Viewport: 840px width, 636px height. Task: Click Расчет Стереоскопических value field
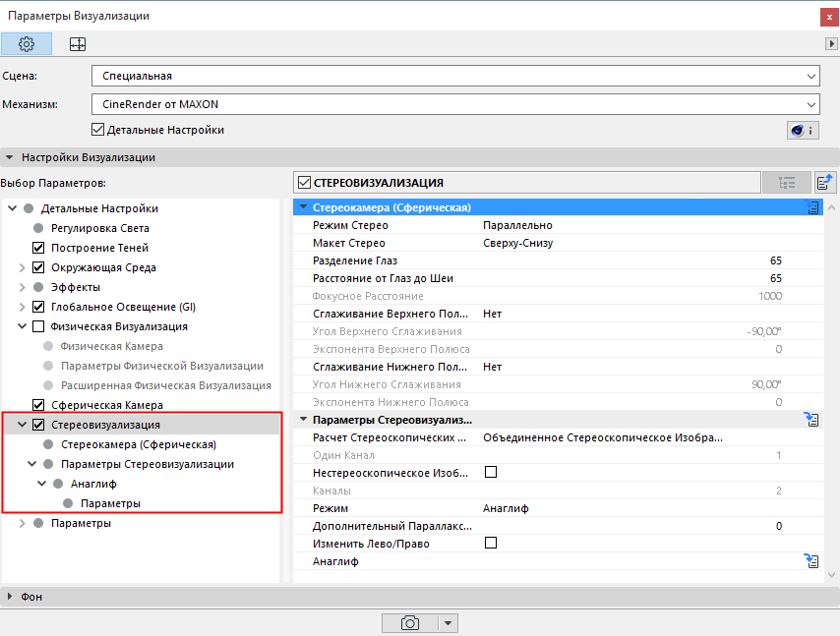click(603, 437)
